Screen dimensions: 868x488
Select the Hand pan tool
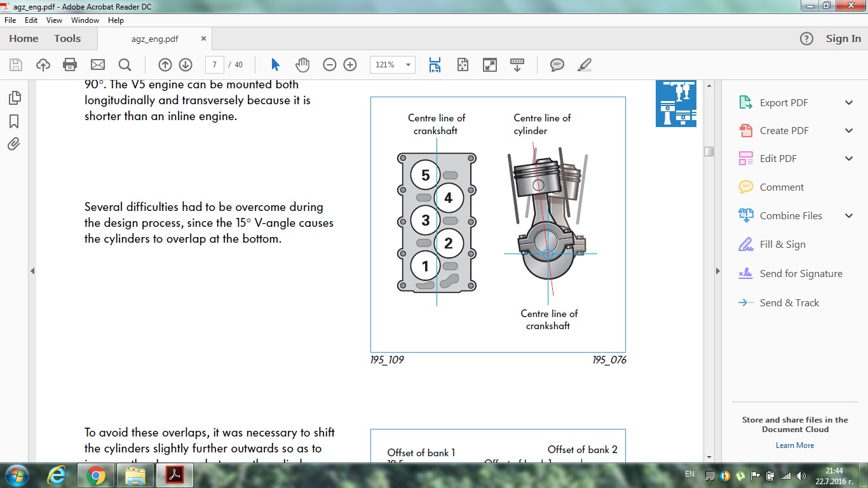(302, 64)
